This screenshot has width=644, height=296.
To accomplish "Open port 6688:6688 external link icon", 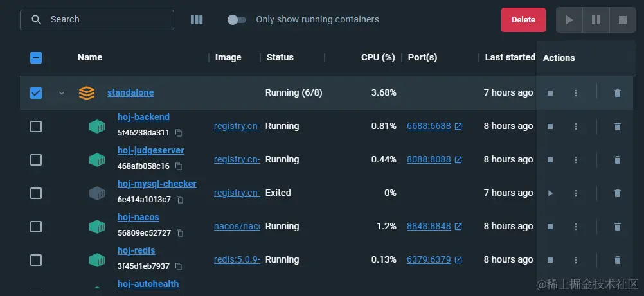I will pos(458,126).
